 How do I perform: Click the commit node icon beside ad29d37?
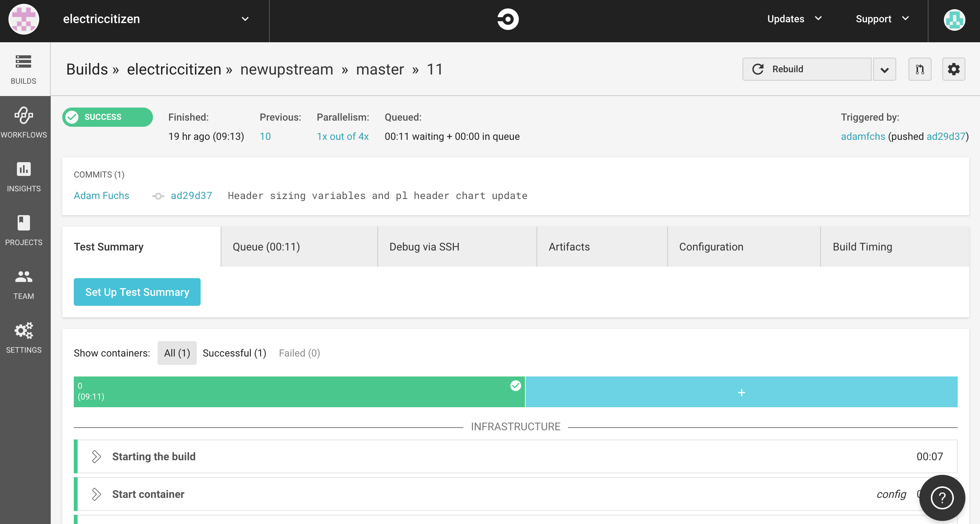coord(158,196)
